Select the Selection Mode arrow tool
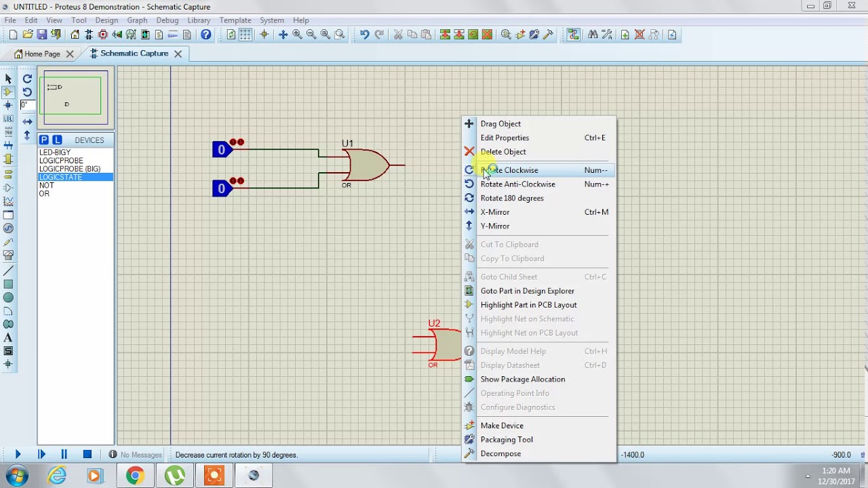Screen dimensions: 868x488 coord(8,79)
